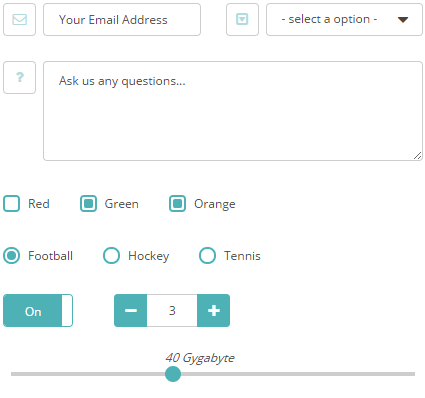Screen dimensions: 425x398
Task: Choose the Hockey radio option
Action: pos(111,256)
